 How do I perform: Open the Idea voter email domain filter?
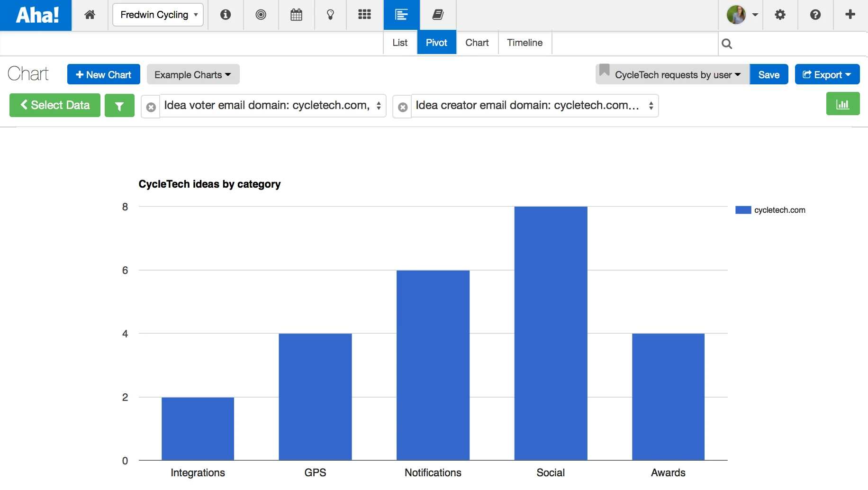[273, 106]
